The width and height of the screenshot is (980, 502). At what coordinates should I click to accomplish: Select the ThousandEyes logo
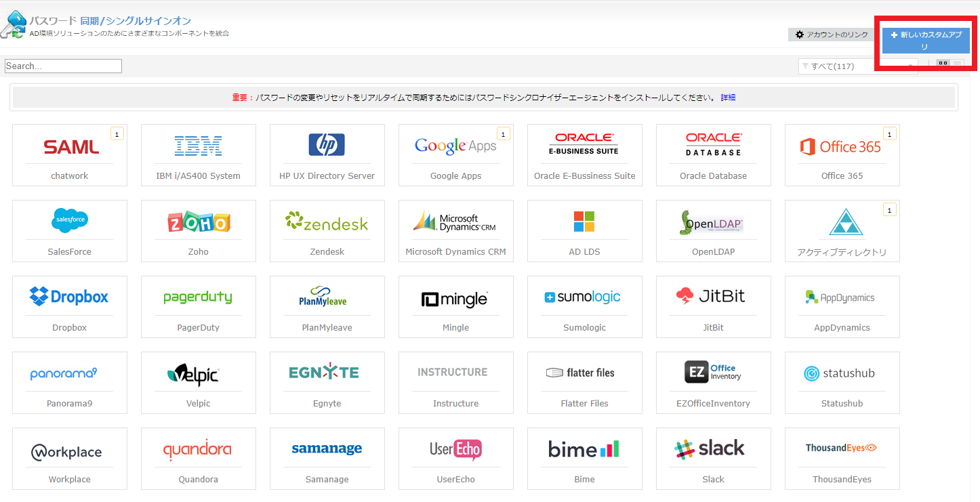pyautogui.click(x=842, y=448)
